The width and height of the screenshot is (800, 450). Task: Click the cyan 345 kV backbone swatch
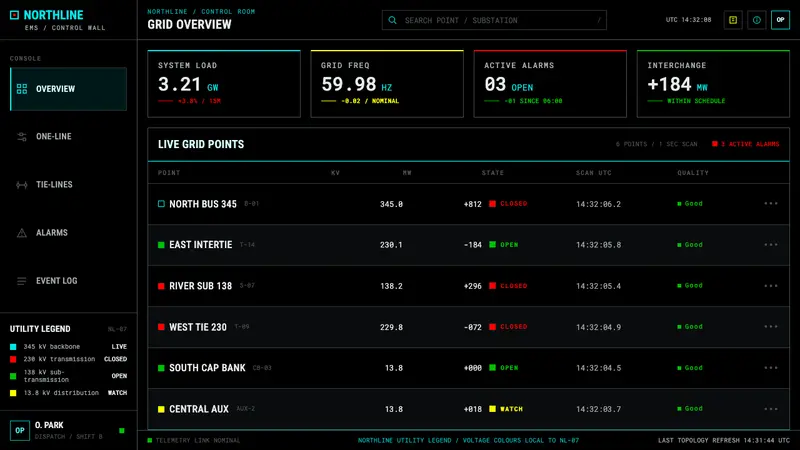pos(13,346)
